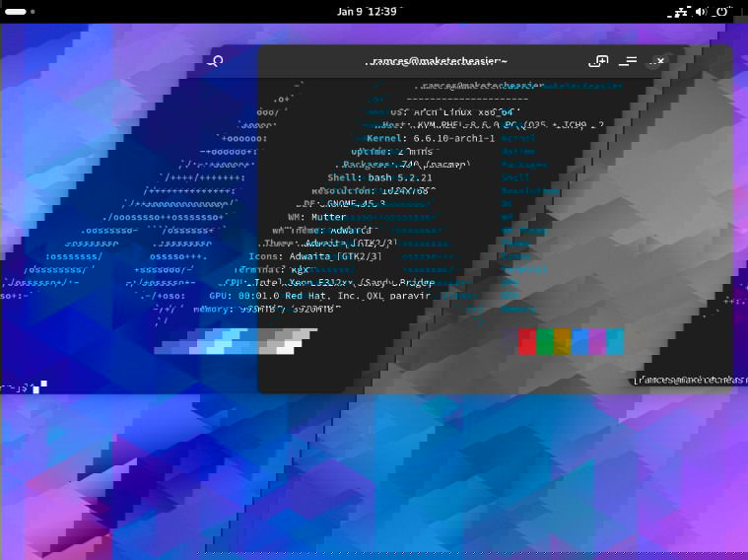
Task: Select the purple color block in the terminal
Action: click(x=597, y=341)
